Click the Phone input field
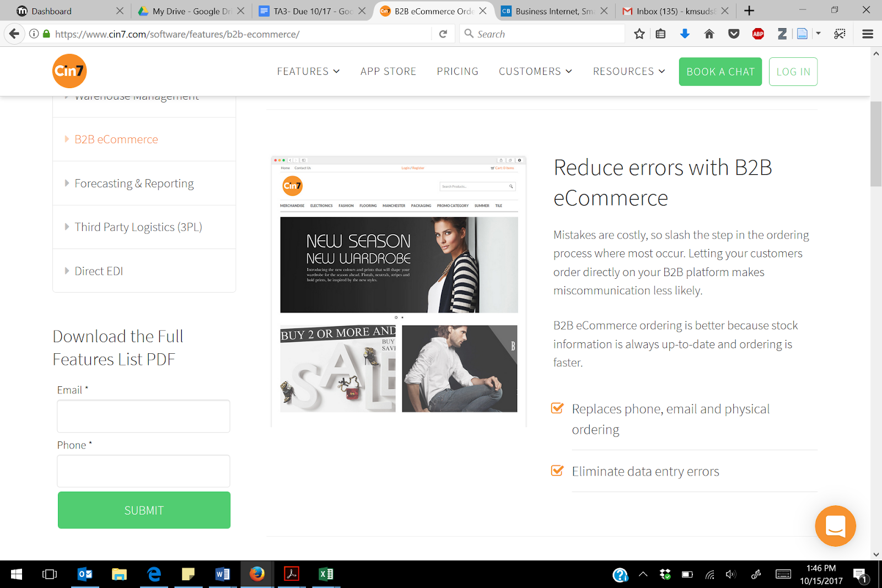This screenshot has height=588, width=882. click(143, 471)
